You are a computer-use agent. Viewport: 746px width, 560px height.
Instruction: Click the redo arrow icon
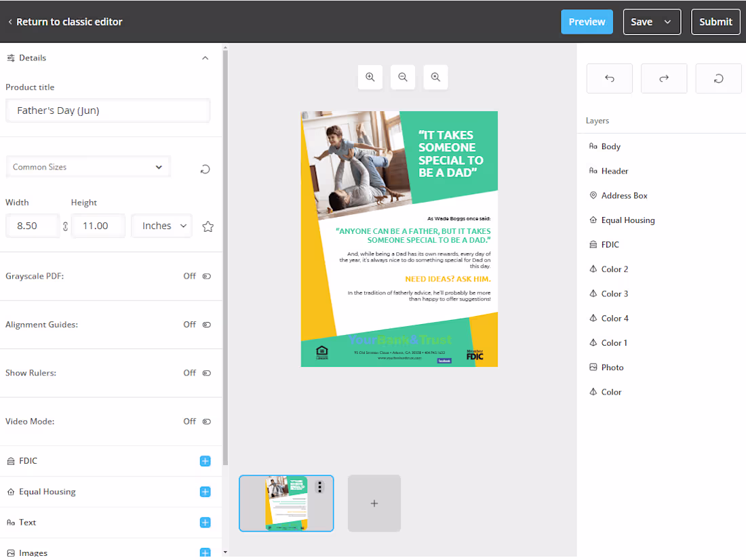point(663,78)
